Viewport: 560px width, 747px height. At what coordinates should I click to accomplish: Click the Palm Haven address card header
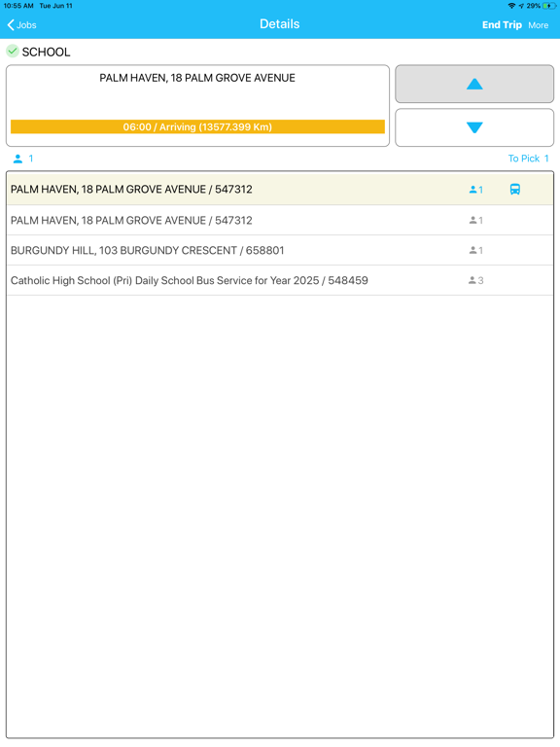tap(197, 78)
